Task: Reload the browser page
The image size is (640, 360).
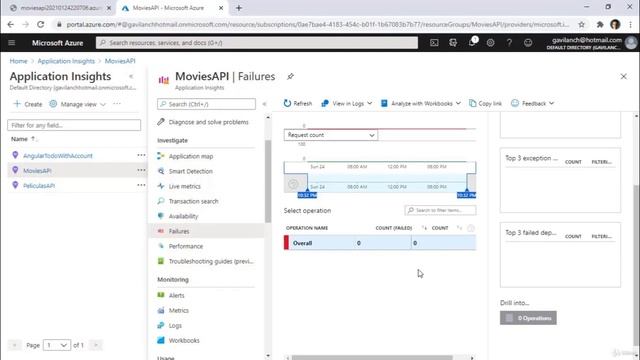Action: click(x=40, y=24)
